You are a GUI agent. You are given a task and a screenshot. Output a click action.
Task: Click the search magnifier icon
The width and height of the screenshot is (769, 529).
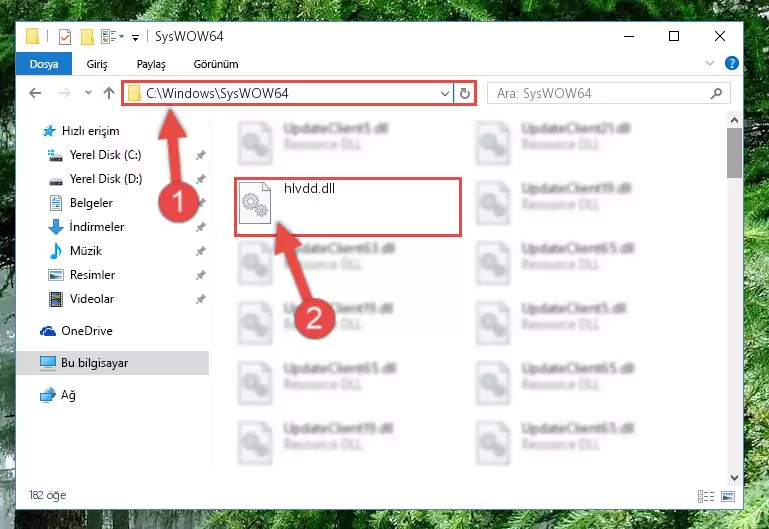[716, 93]
